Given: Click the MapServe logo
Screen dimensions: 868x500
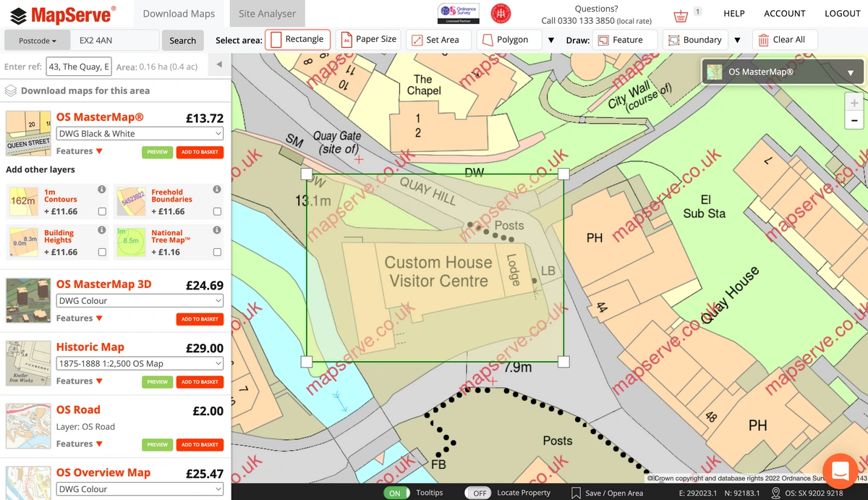Looking at the screenshot, I should point(63,14).
